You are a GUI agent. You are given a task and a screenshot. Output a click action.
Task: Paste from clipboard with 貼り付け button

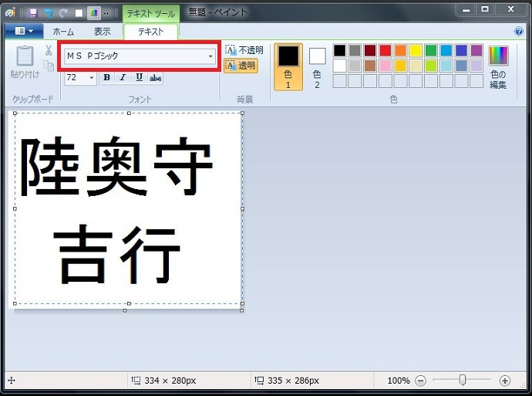point(25,62)
